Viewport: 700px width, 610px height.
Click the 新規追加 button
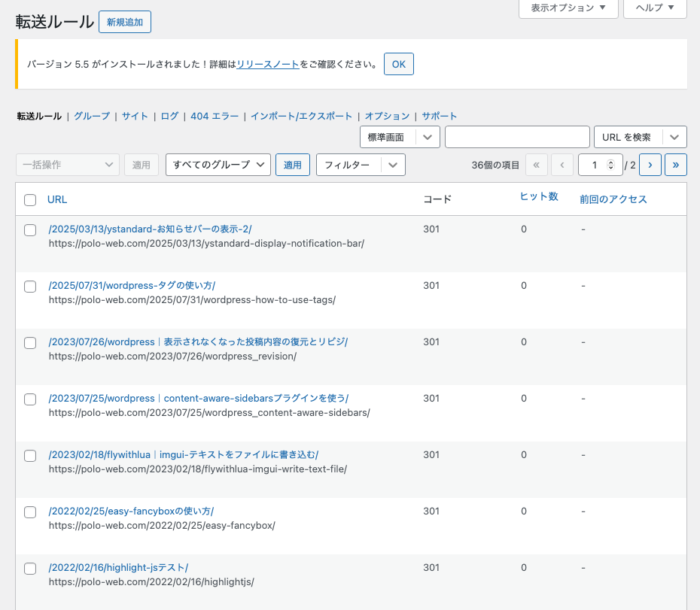[125, 23]
